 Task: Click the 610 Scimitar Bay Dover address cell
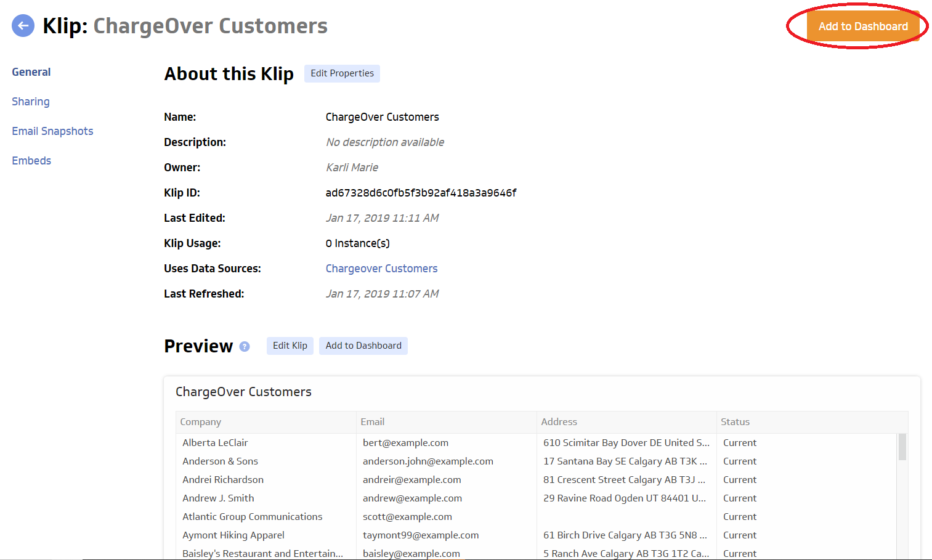tap(626, 443)
